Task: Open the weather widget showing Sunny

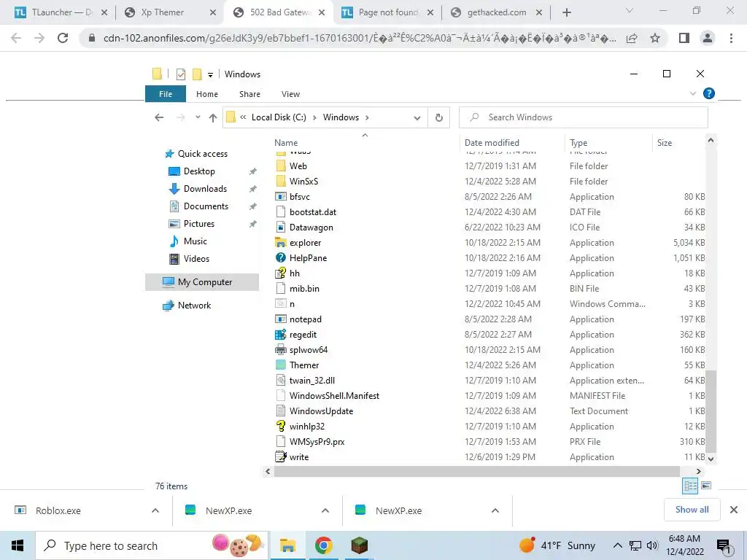Action: pyautogui.click(x=557, y=545)
